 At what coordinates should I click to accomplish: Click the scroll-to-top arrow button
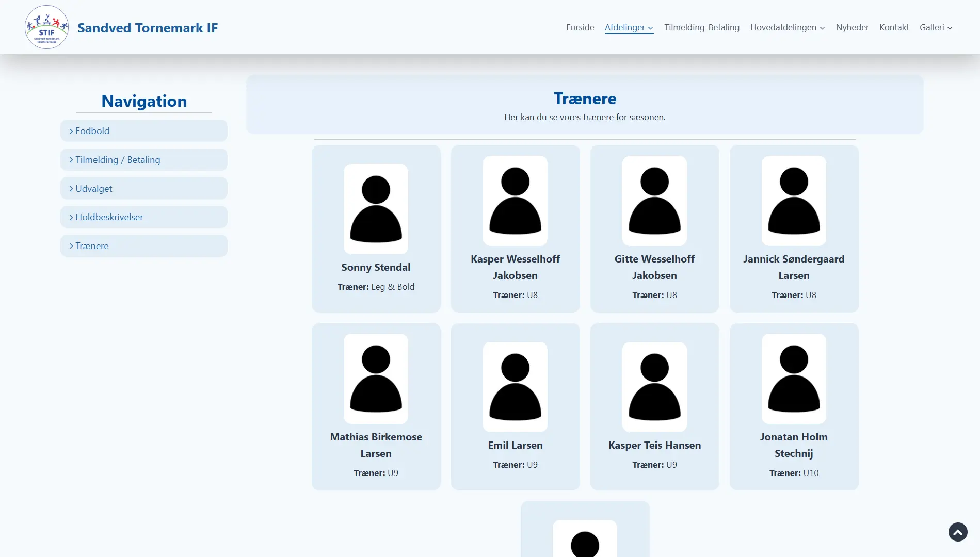tap(958, 532)
